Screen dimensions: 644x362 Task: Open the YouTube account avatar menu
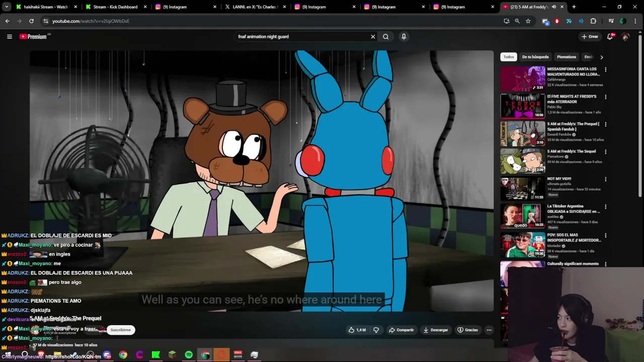625,37
